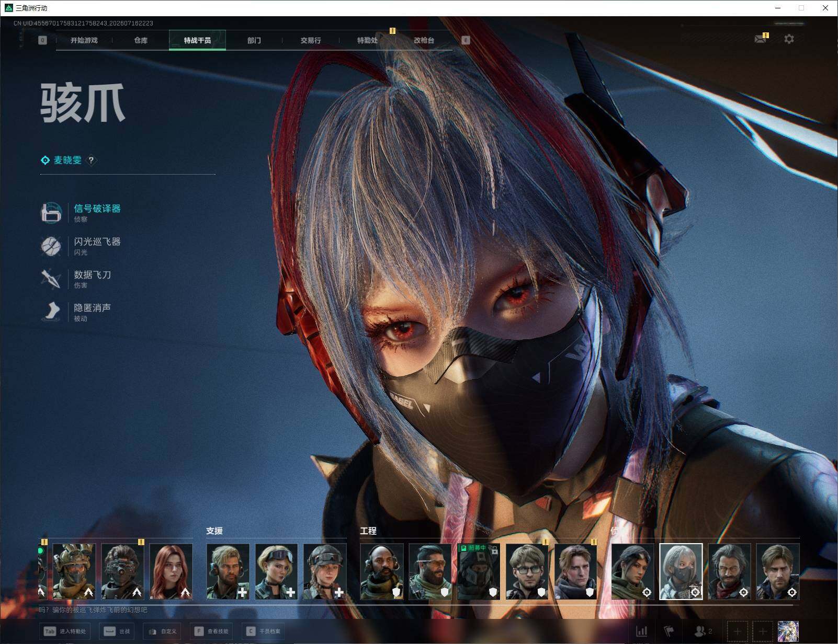Select the 招募中 locked operator portrait
This screenshot has width=838, height=644.
pos(479,571)
